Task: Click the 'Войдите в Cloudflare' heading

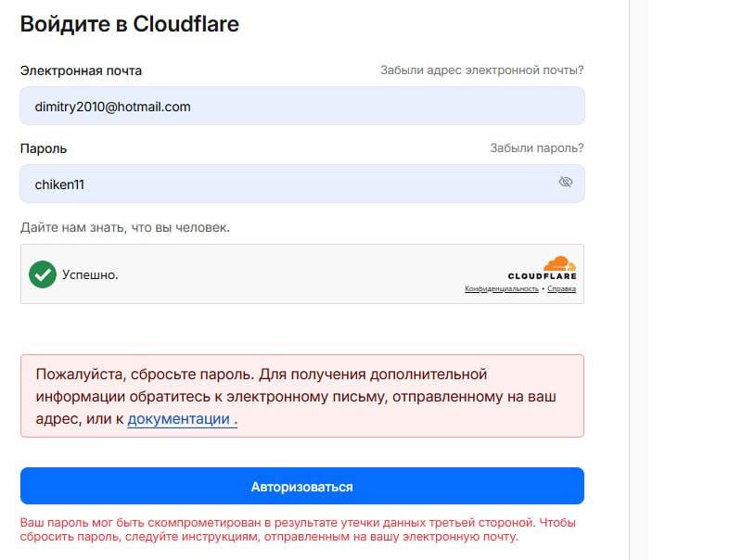Action: [x=129, y=24]
